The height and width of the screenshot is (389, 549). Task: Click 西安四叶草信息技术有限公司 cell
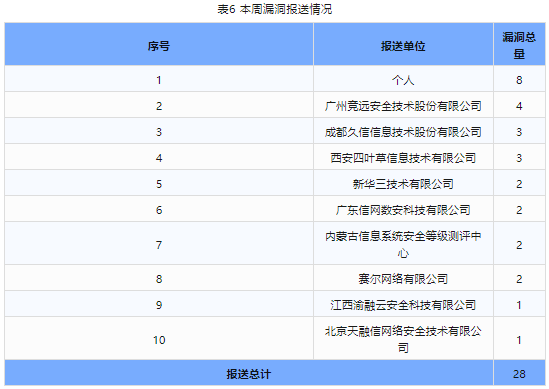click(x=403, y=158)
